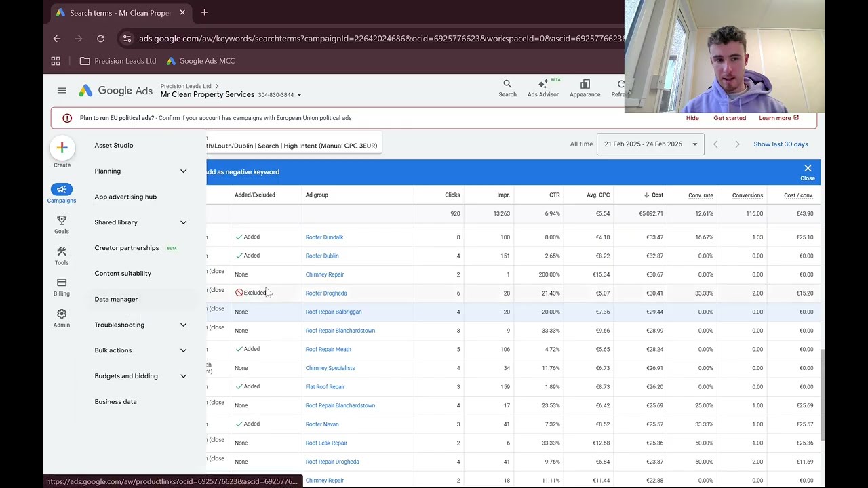Click Get started on EU notice

[730, 118]
